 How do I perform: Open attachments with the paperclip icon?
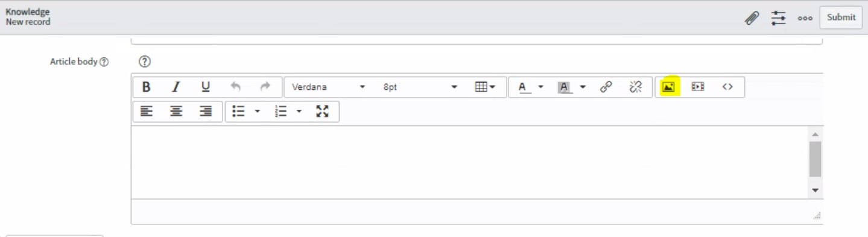click(x=752, y=18)
